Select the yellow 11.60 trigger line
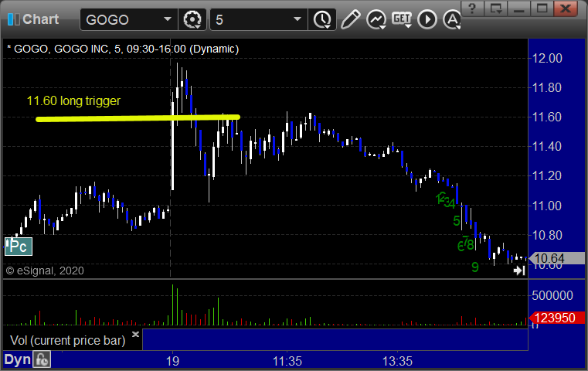The image size is (588, 371). [x=138, y=118]
